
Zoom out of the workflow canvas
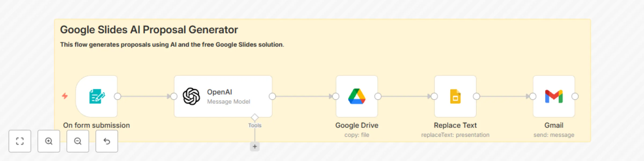78,141
